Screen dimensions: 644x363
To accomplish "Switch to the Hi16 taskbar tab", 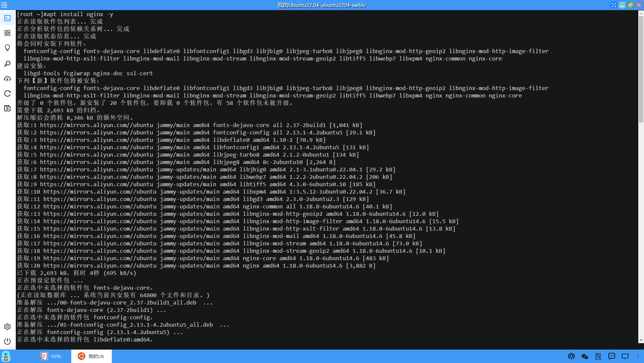I will [x=51, y=356].
